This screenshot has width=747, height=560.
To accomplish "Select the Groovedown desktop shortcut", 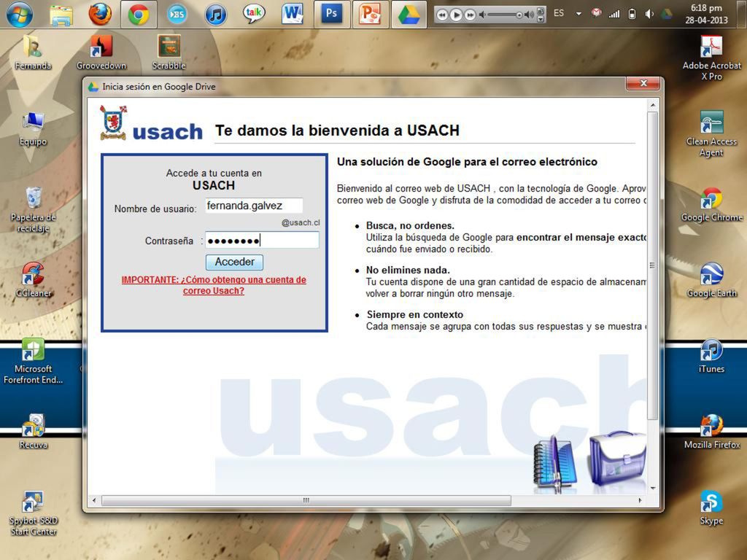I will pyautogui.click(x=101, y=52).
